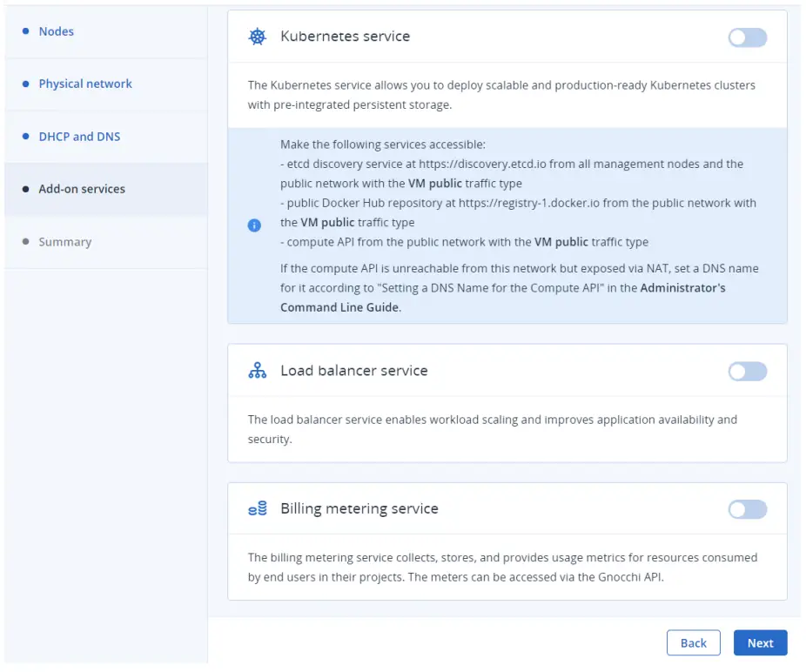Click the Next button
The height and width of the screenshot is (672, 806).
[x=760, y=642]
